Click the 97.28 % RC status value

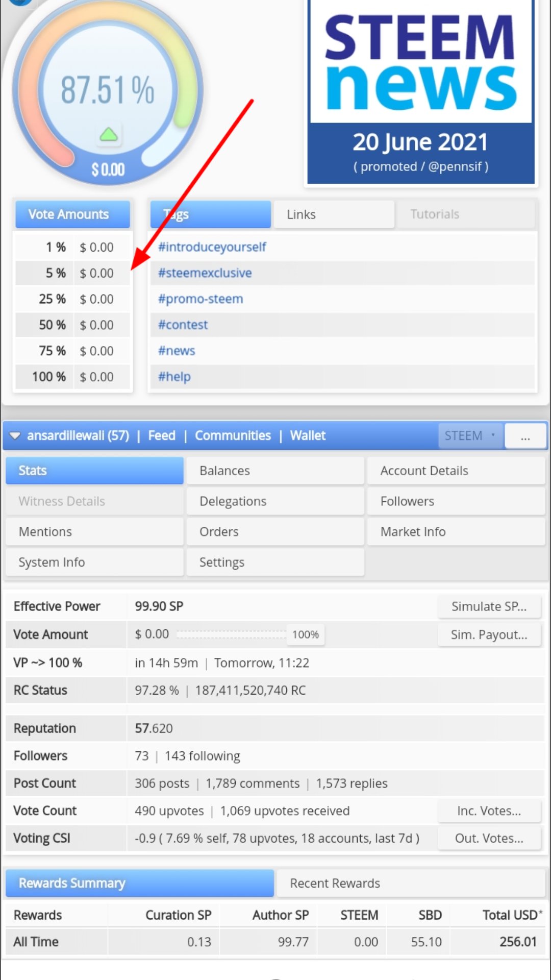(157, 691)
